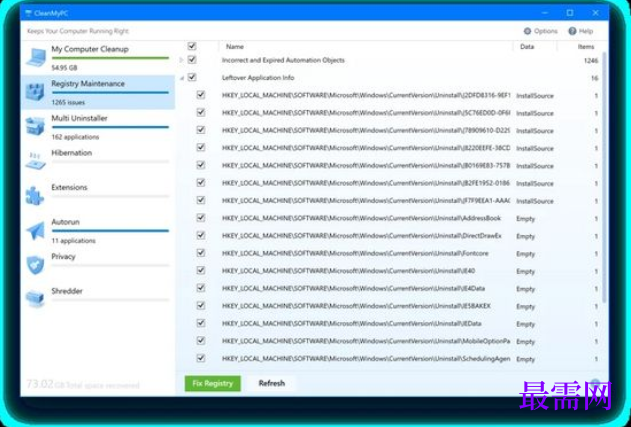
Task: Click the CleanMyPC title bar app icon
Action: point(28,13)
